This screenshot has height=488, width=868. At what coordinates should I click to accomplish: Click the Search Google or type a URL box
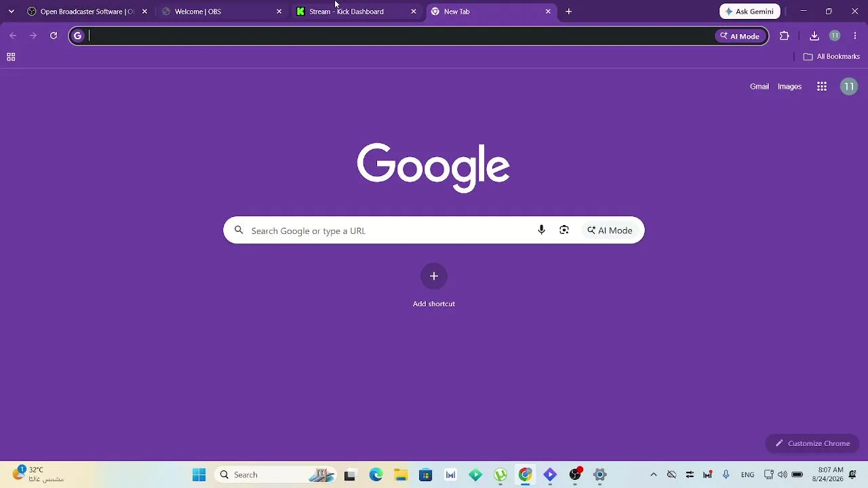click(x=434, y=230)
